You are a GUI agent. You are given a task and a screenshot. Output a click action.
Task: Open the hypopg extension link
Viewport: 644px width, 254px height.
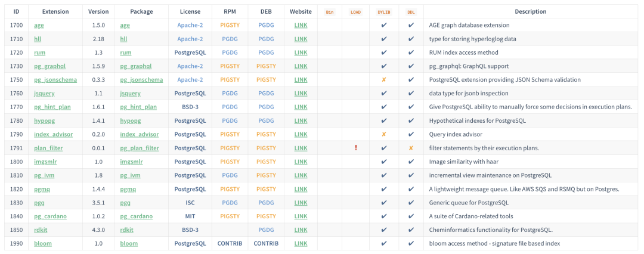[x=45, y=120]
